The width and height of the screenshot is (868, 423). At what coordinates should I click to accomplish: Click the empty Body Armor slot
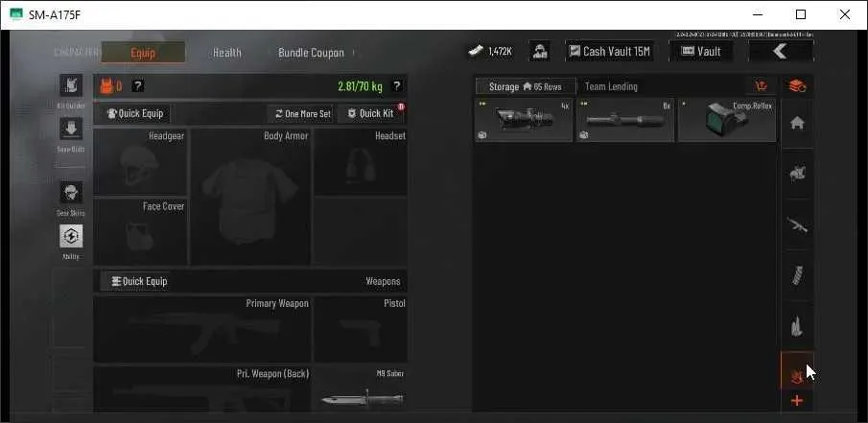(x=250, y=197)
